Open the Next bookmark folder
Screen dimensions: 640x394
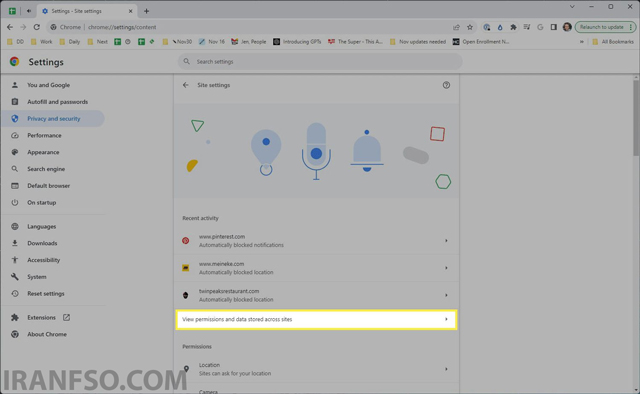[98, 42]
